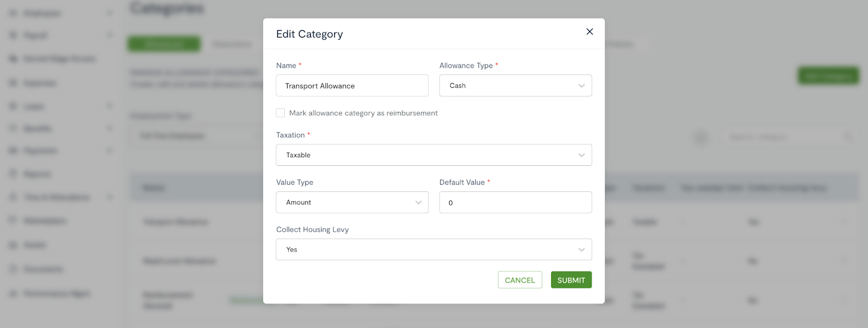Viewport: 868px width, 328px height.
Task: Open Performance Mgmt in the sidebar menu
Action: point(56,293)
